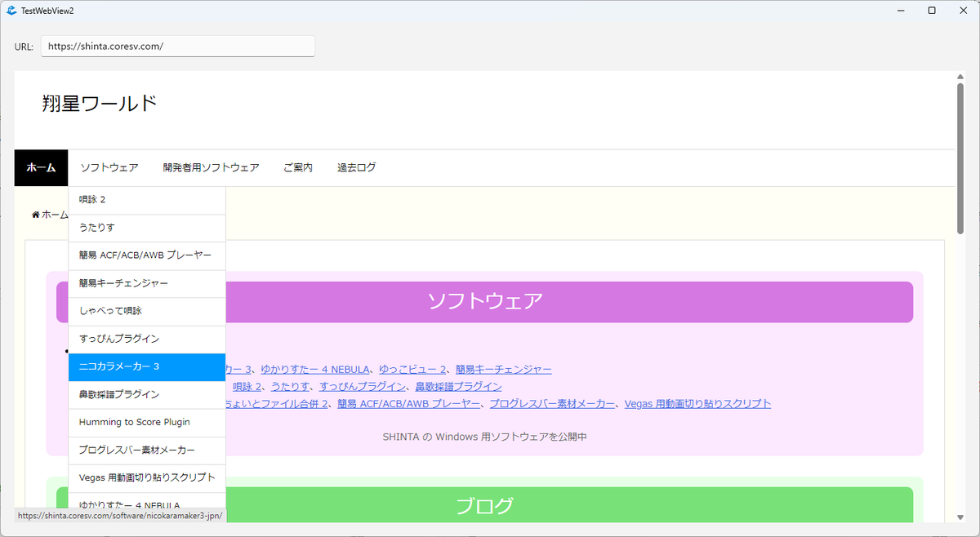Minimize the TestWebView2 window
This screenshot has width=980, height=537.
(899, 11)
